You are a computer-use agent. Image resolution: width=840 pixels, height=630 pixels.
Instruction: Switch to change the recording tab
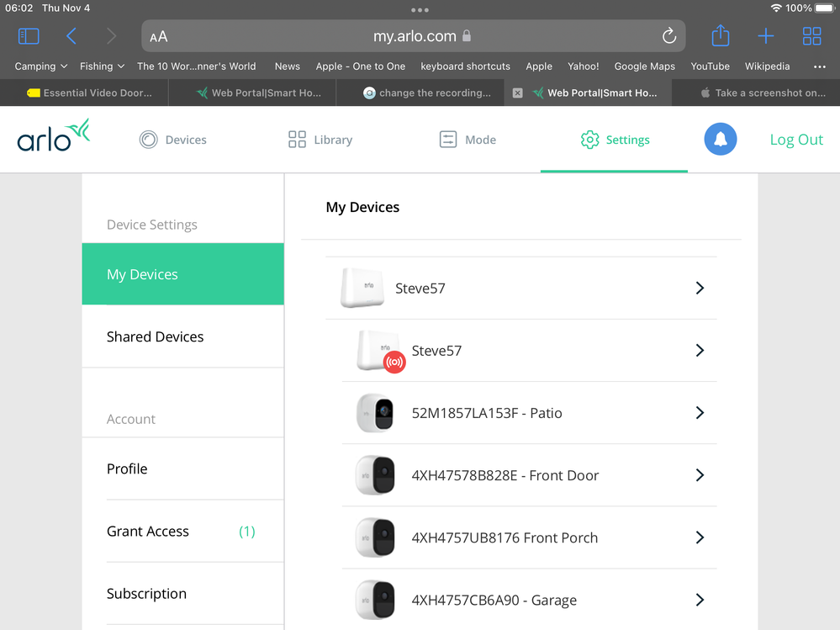(420, 93)
